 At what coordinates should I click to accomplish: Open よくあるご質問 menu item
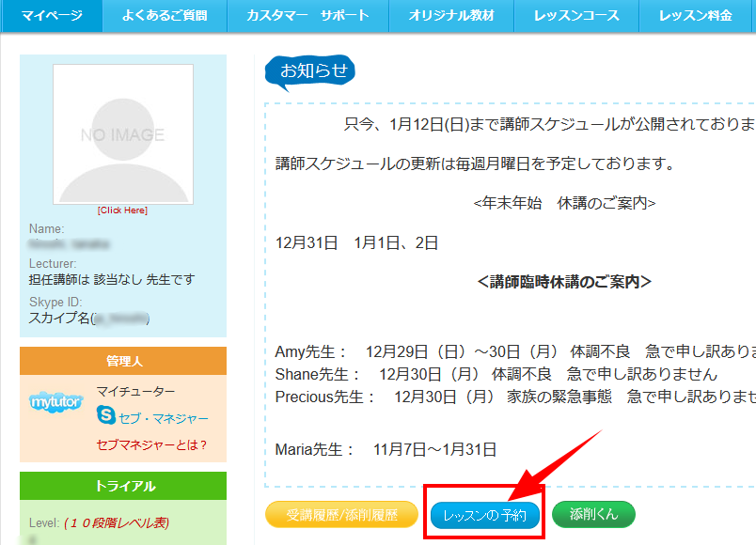click(x=165, y=15)
